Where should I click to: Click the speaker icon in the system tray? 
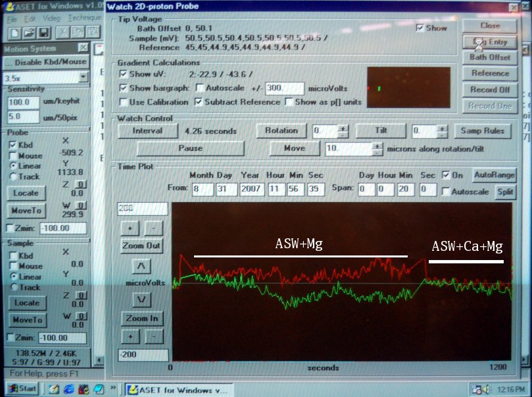(x=485, y=389)
